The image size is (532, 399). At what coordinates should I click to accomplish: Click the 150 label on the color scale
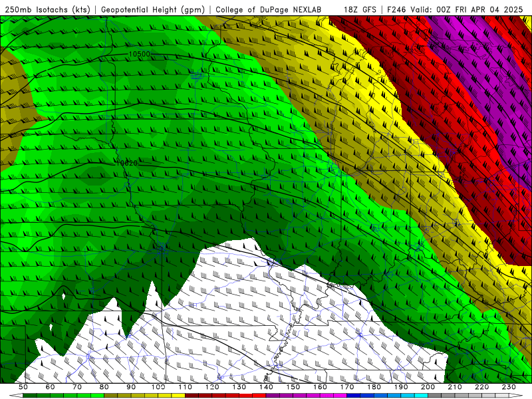[x=293, y=387]
